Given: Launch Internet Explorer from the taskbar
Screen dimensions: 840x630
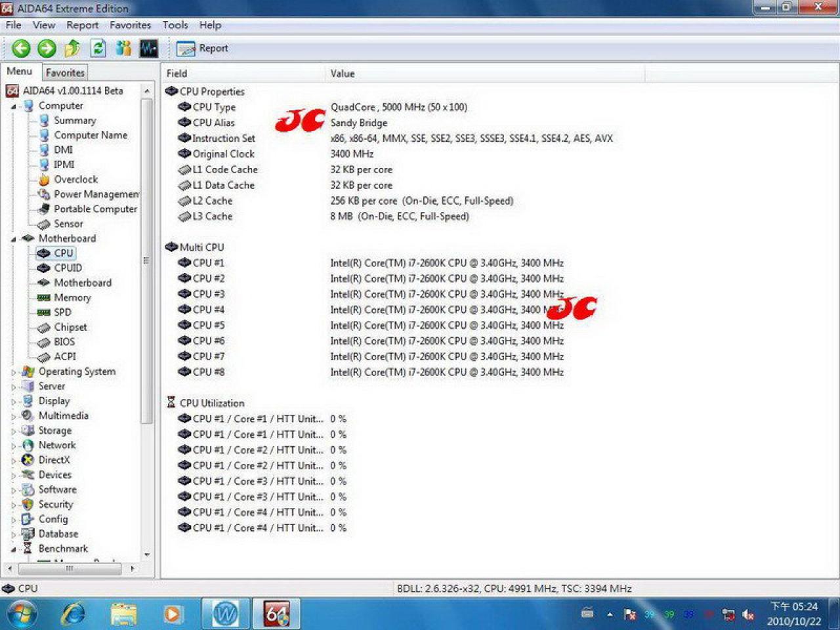Looking at the screenshot, I should tap(73, 614).
